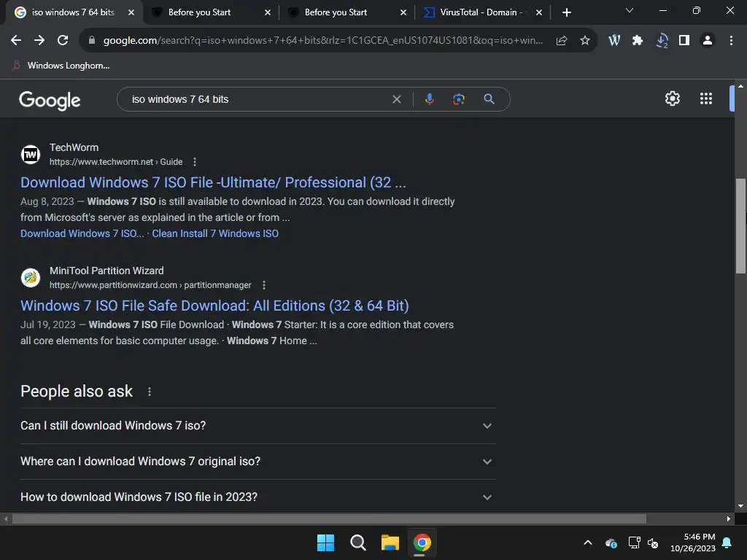The width and height of the screenshot is (747, 560).
Task: Open the Windows Start button
Action: pos(326,542)
